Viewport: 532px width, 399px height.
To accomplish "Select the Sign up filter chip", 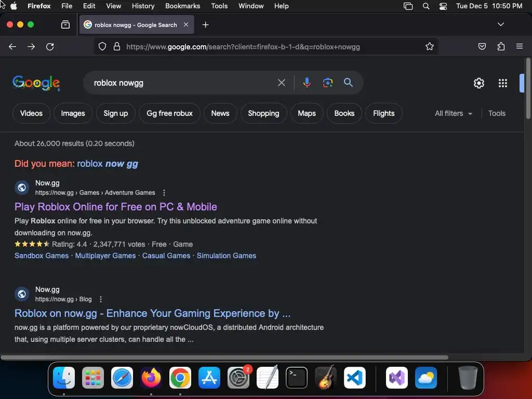I will pyautogui.click(x=116, y=113).
